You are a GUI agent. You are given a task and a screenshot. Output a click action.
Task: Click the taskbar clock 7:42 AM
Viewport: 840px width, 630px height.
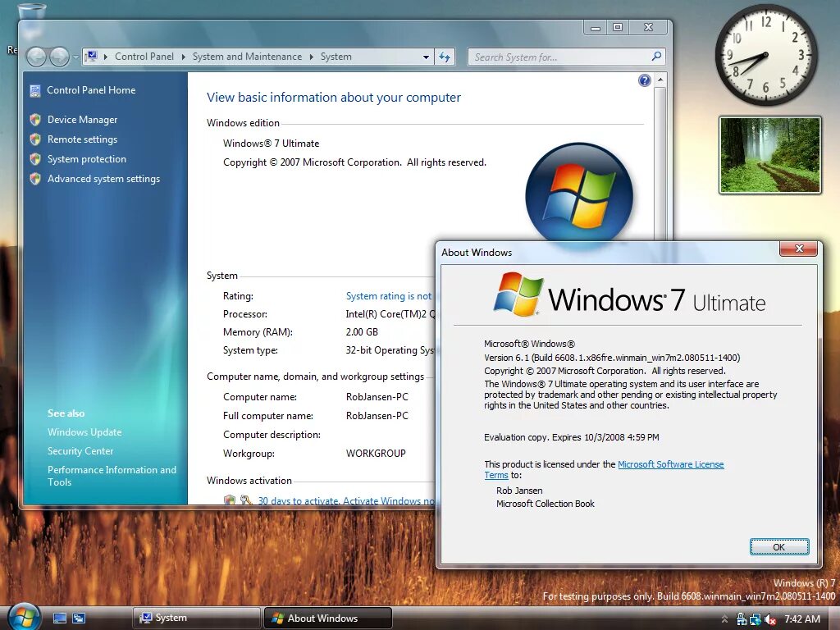(x=802, y=619)
